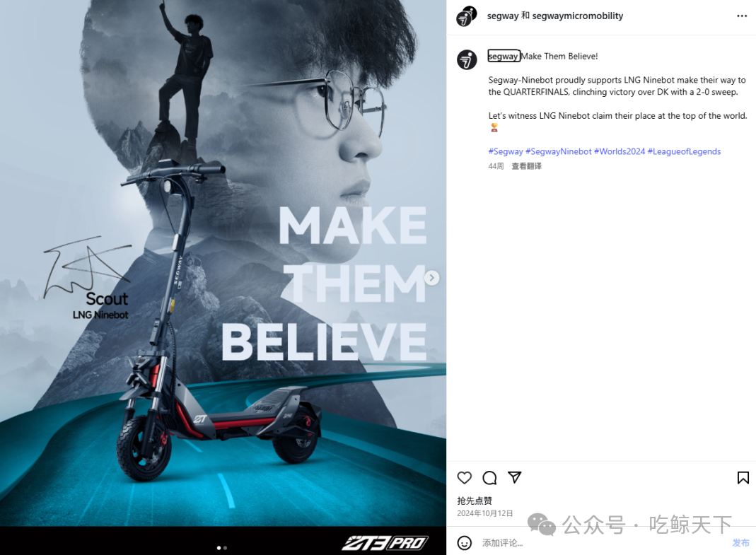Open segwaymicromobility profile from header
Viewport: 756px width, 555px height.
click(x=578, y=16)
